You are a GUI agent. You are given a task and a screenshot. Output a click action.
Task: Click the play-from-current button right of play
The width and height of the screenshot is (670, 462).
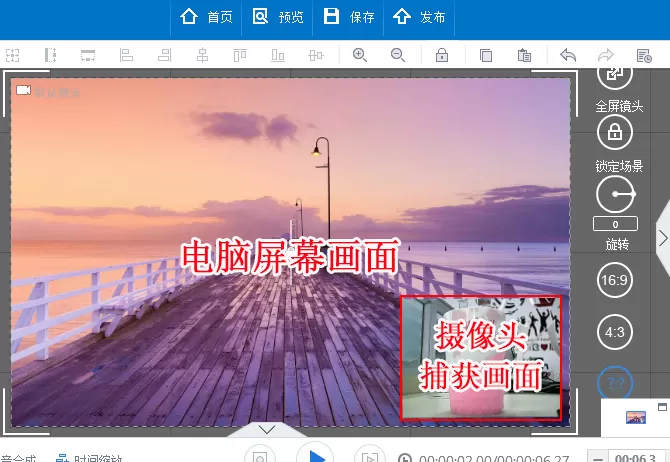[x=370, y=456]
